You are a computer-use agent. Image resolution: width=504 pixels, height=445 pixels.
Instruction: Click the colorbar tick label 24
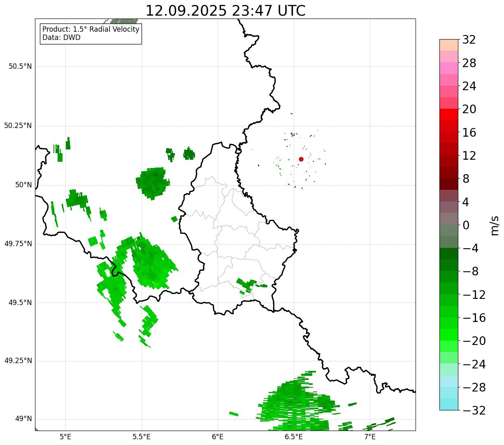pos(469,86)
